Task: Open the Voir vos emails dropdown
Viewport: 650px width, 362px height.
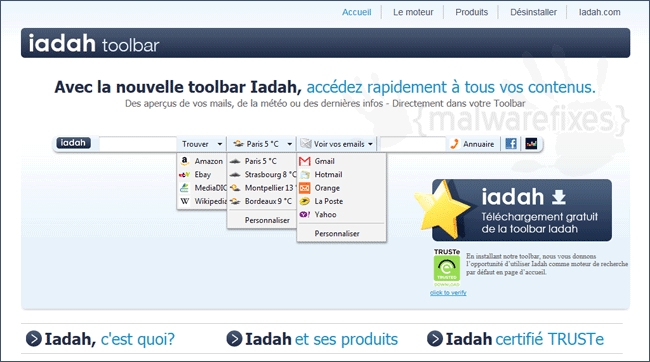Action: pyautogui.click(x=337, y=144)
